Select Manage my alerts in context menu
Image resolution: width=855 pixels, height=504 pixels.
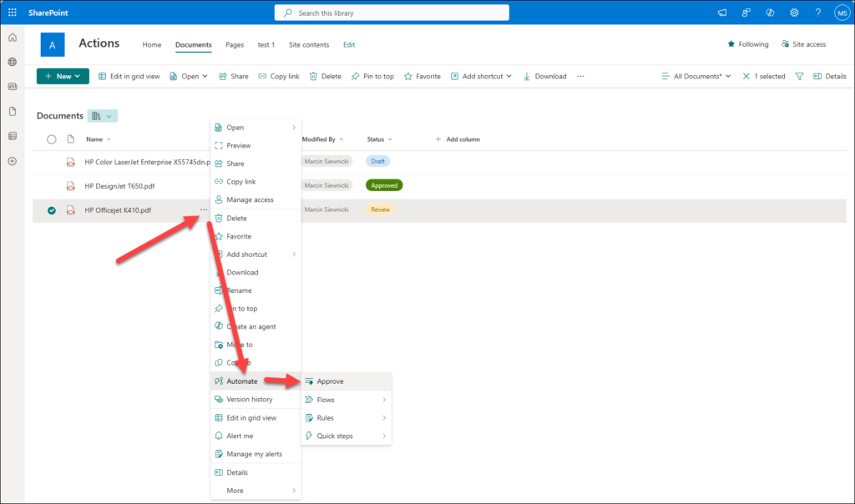pyautogui.click(x=255, y=454)
